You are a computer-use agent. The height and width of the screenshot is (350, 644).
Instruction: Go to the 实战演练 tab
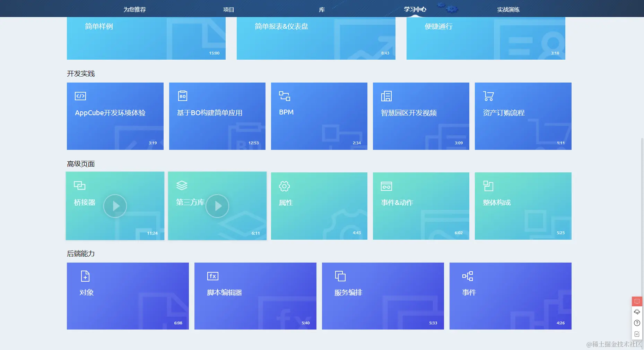point(508,9)
